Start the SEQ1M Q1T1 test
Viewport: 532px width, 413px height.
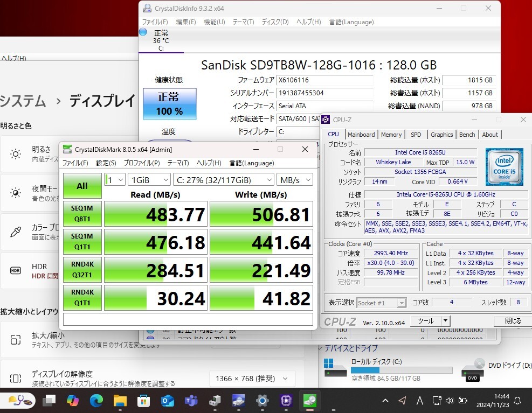click(82, 242)
